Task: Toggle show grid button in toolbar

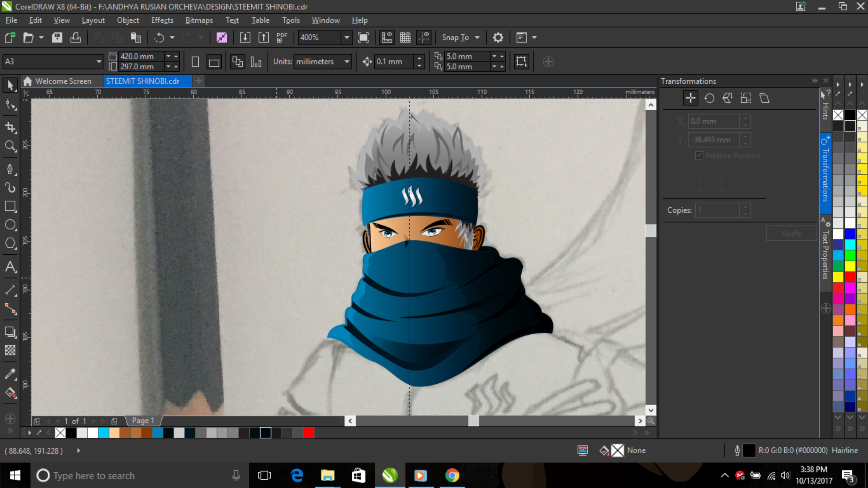Action: tap(405, 37)
